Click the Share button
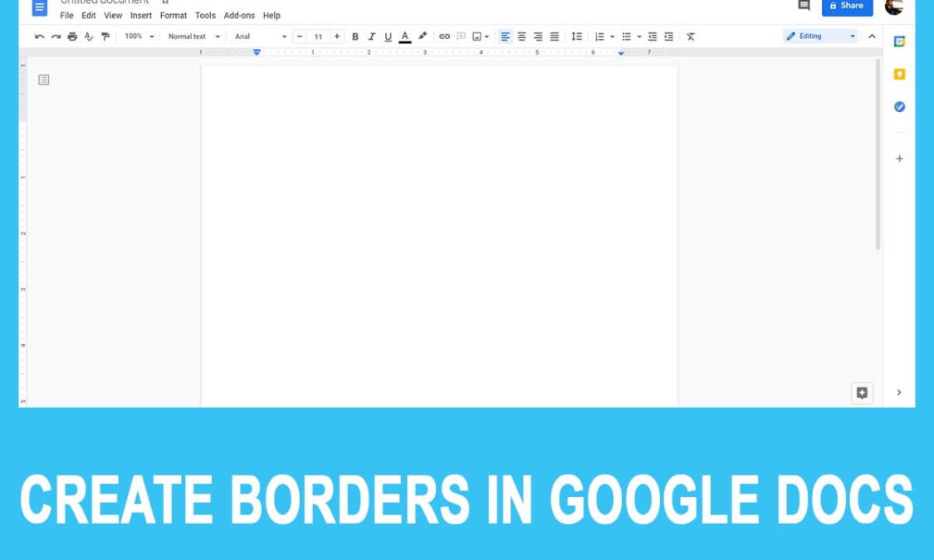 pos(847,7)
